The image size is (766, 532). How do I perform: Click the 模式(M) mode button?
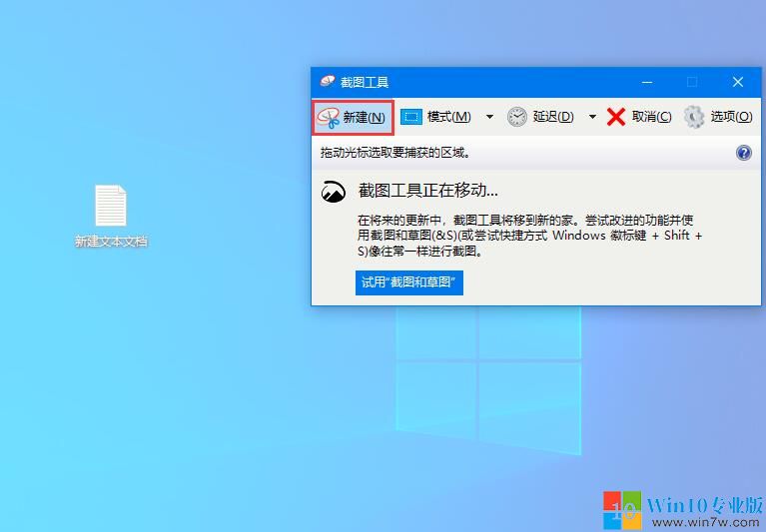click(436, 117)
